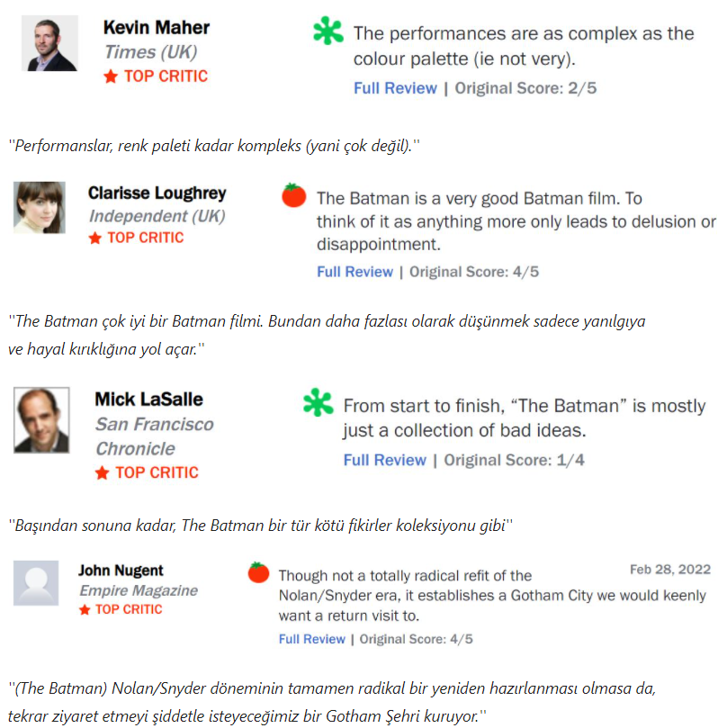Click Clarisse Loughrey's profile photo
The height and width of the screenshot is (728, 727).
[x=40, y=208]
